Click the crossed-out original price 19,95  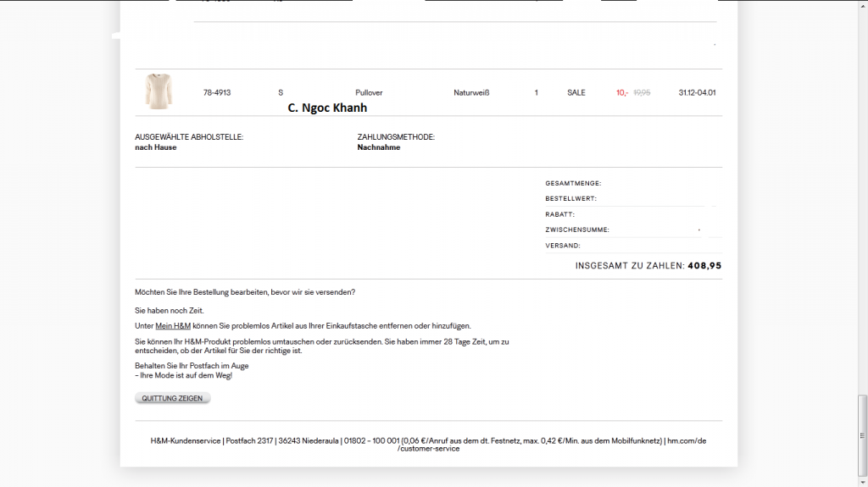(642, 92)
